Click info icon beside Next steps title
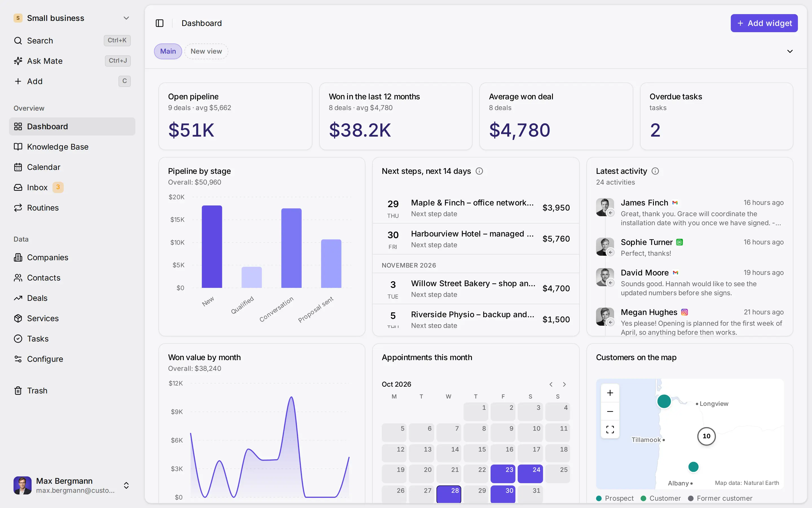The image size is (812, 508). click(479, 171)
